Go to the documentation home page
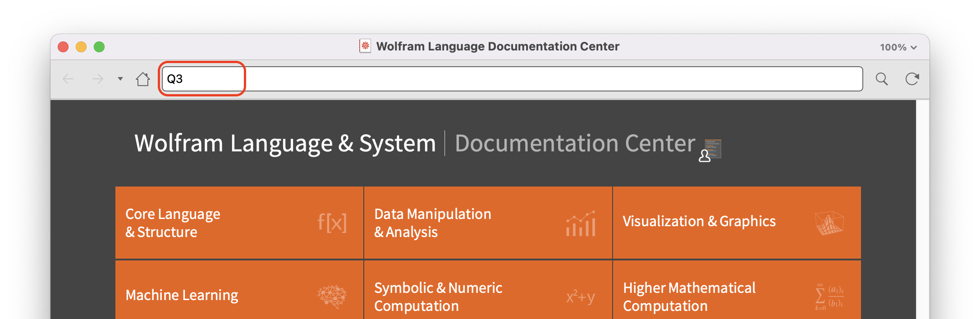The height and width of the screenshot is (319, 980). pos(143,79)
